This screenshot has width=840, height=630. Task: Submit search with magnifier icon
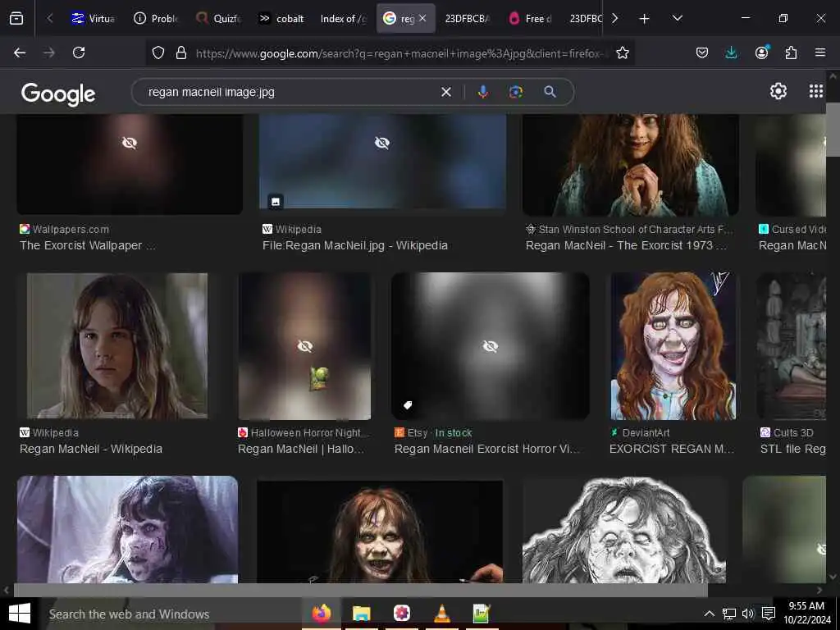tap(550, 92)
